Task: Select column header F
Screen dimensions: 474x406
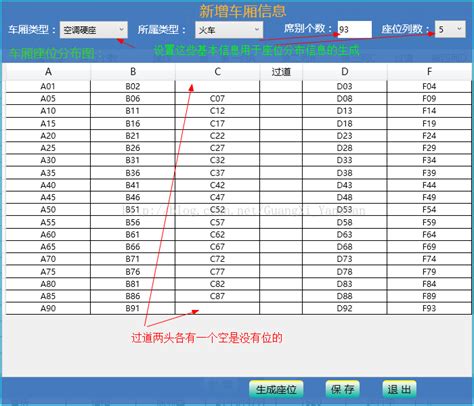Action: (x=429, y=72)
